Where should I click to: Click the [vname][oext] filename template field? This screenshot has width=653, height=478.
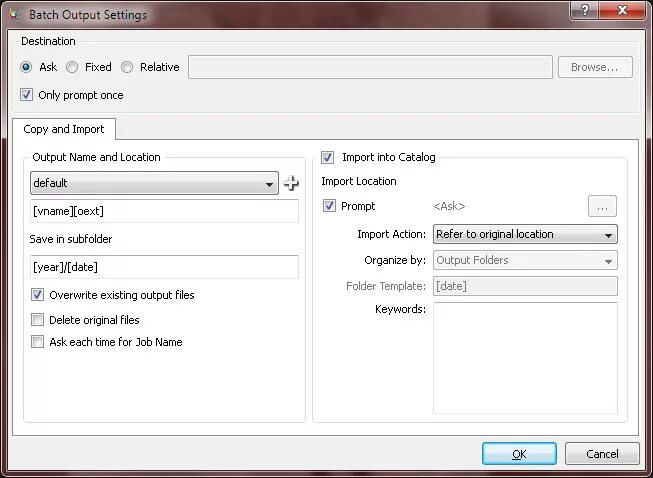point(164,211)
